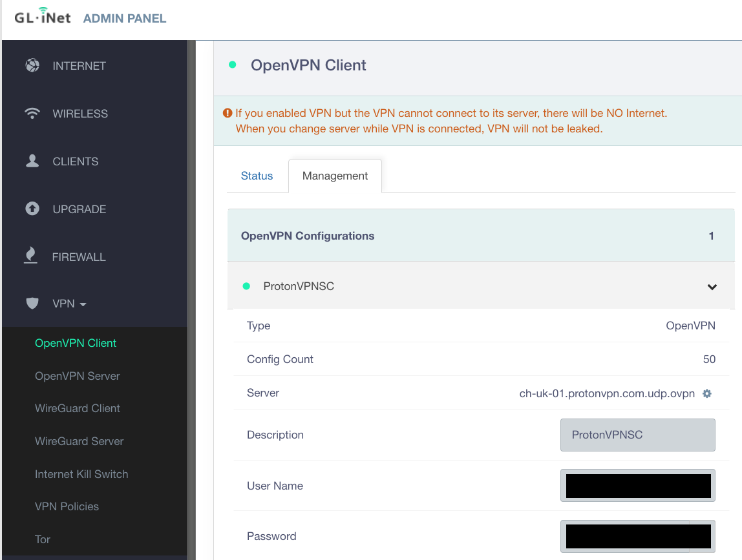Image resolution: width=742 pixels, height=560 pixels.
Task: Click the VPN shield icon
Action: pyautogui.click(x=32, y=303)
